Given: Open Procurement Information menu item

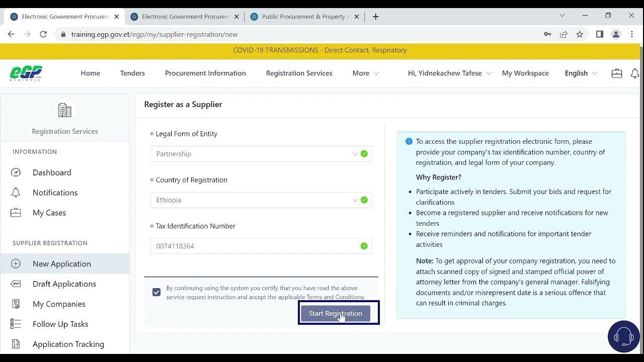Looking at the screenshot, I should tap(205, 73).
